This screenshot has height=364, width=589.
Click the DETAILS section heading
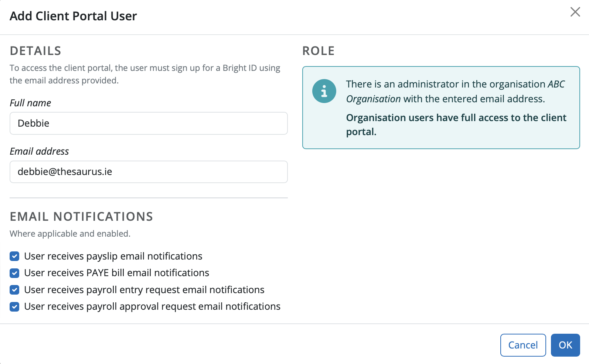(35, 51)
